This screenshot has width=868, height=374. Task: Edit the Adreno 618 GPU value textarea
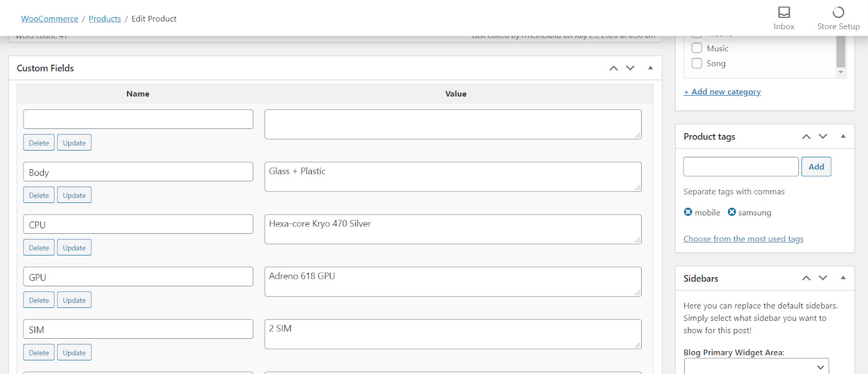[x=453, y=281]
